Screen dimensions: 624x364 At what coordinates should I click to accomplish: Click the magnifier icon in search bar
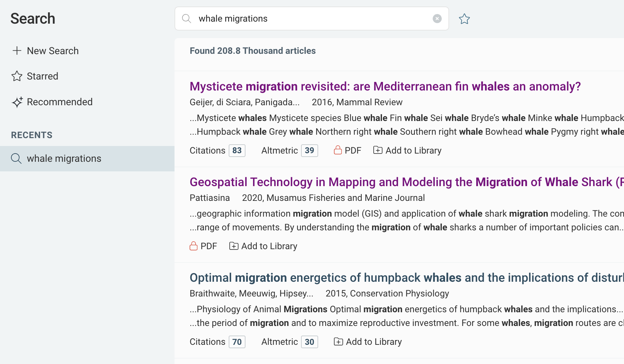(x=187, y=19)
